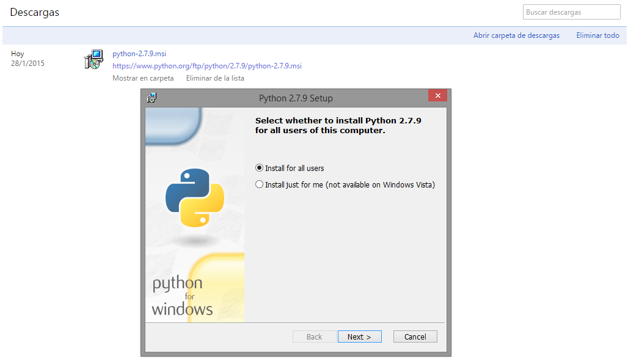
Task: Click Eliminar todo link
Action: click(x=597, y=35)
